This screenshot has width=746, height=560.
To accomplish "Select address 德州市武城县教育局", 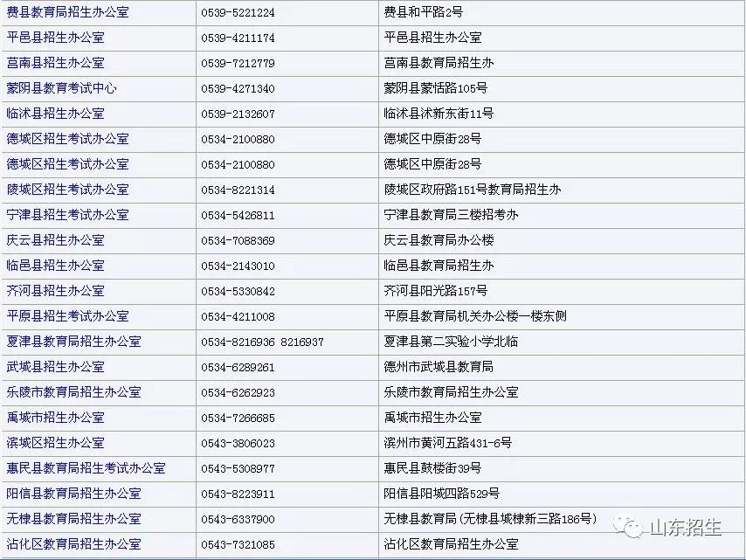I will tap(439, 366).
